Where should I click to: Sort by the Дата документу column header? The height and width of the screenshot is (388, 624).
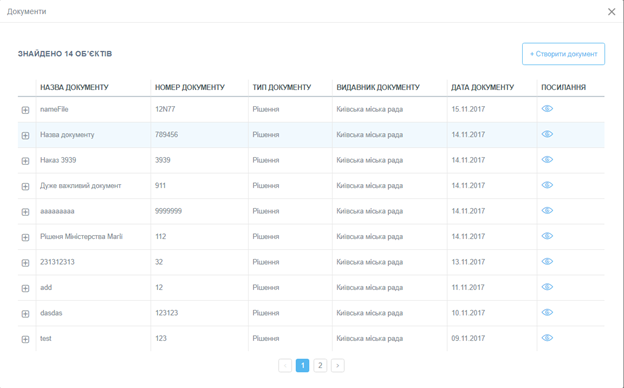coord(482,87)
